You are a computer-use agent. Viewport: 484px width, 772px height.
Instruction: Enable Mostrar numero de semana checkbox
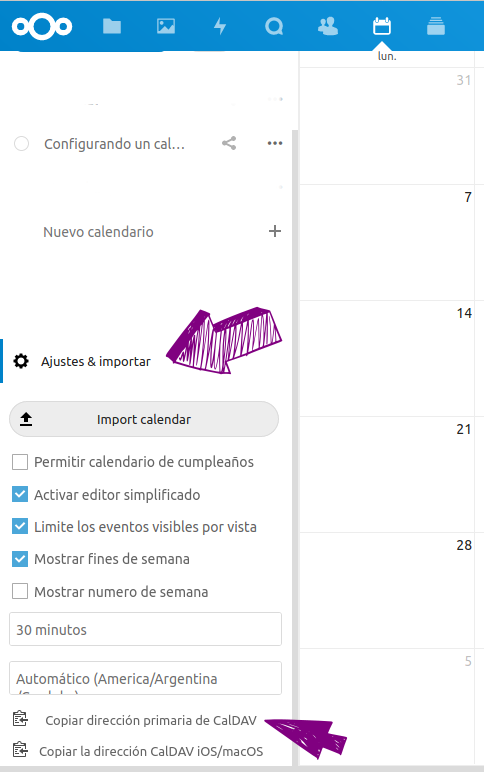(x=20, y=591)
